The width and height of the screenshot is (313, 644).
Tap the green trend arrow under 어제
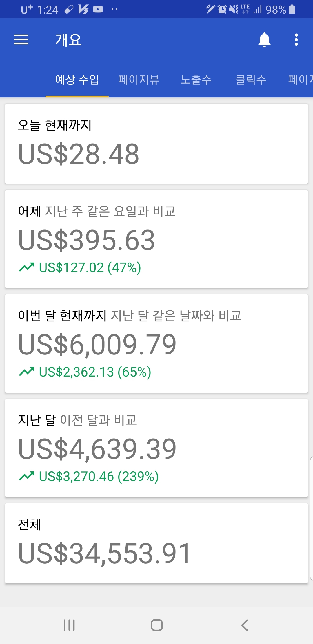pyautogui.click(x=27, y=267)
